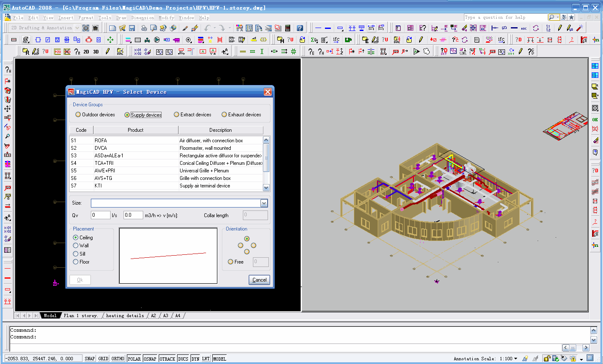Switch to the Plan 1 storey layout tab
Image resolution: width=603 pixels, height=364 pixels.
click(x=81, y=315)
